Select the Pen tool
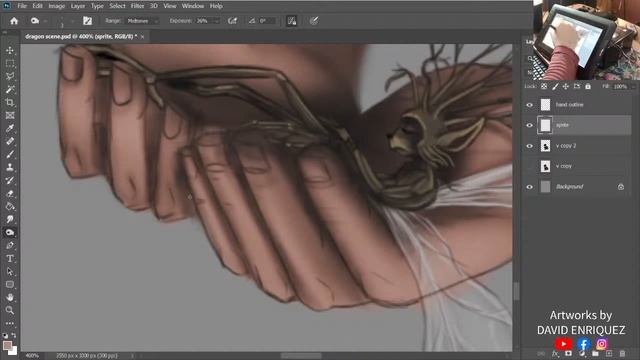The image size is (640, 360). (x=10, y=245)
